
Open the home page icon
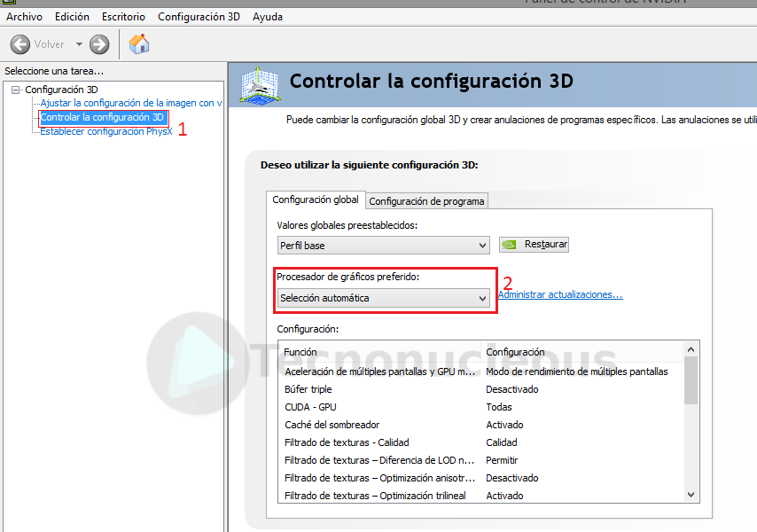click(x=139, y=44)
